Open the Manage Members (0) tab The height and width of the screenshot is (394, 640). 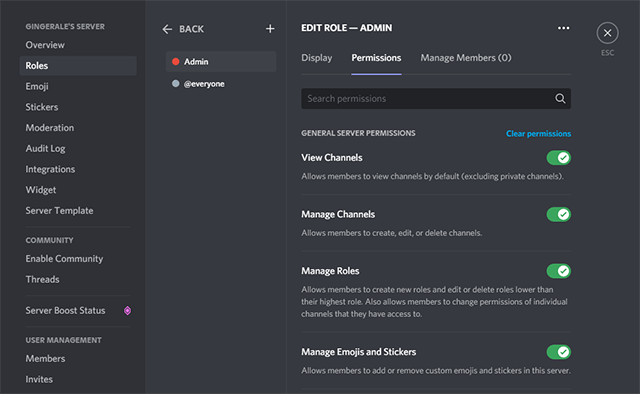466,58
